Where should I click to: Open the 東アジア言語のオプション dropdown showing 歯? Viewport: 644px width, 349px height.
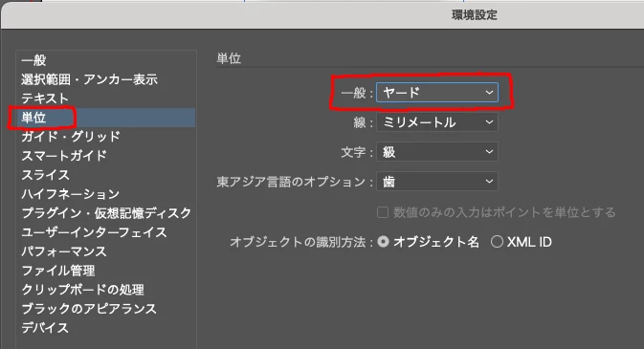coord(437,182)
